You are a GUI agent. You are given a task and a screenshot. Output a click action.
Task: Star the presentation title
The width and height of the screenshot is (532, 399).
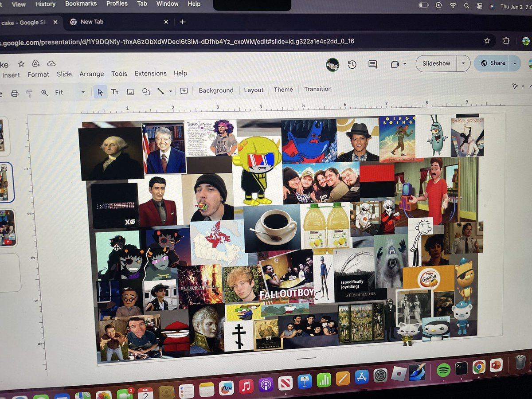click(21, 63)
